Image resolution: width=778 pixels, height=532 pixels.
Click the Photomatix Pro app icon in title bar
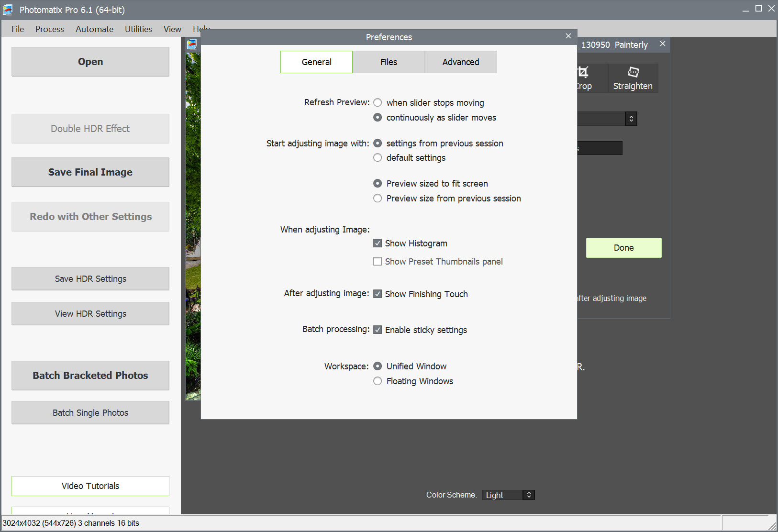coord(8,10)
